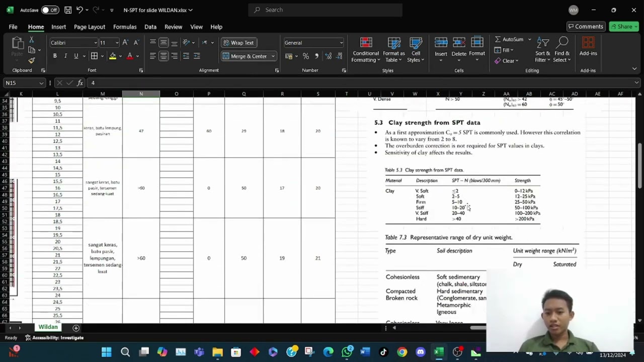Viewport: 644px width, 362px height.
Task: Launch Google Chrome from the taskbar
Action: (x=402, y=352)
